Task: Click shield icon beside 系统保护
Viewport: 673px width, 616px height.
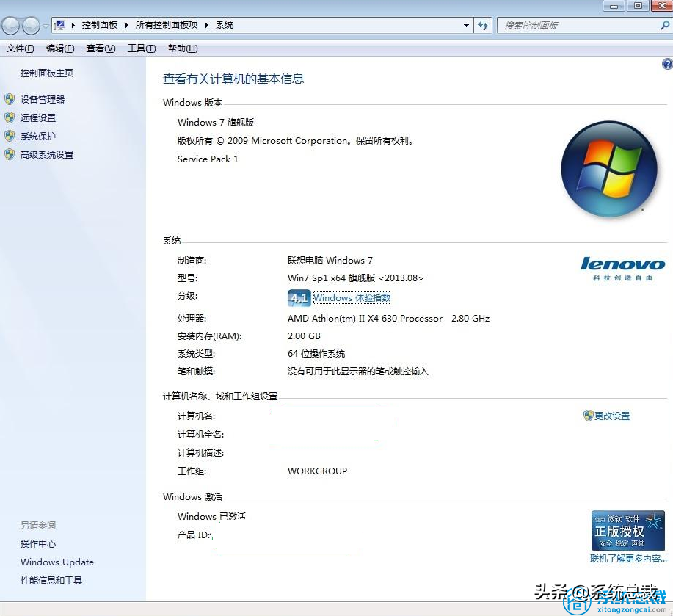Action: tap(10, 137)
